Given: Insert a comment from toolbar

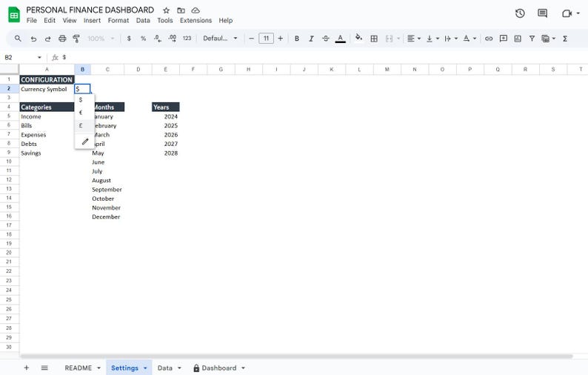Looking at the screenshot, I should (x=504, y=39).
